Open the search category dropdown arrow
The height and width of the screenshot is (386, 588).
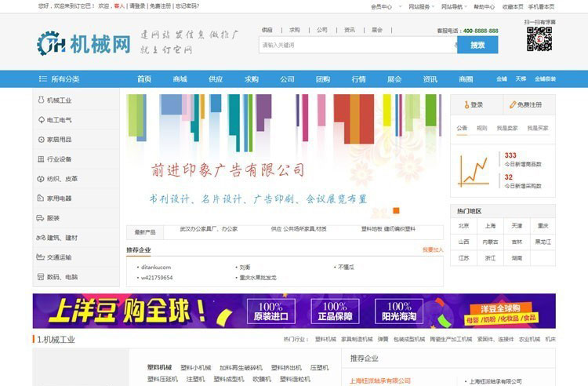456,45
